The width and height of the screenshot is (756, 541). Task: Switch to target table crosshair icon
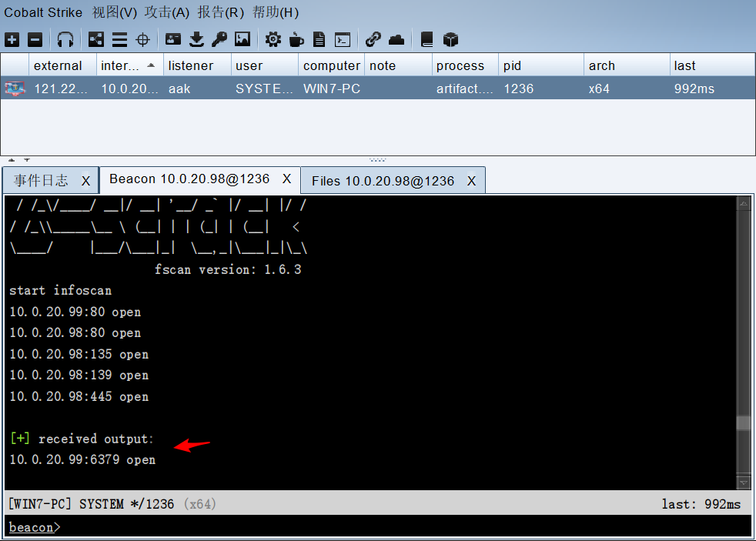(x=142, y=39)
